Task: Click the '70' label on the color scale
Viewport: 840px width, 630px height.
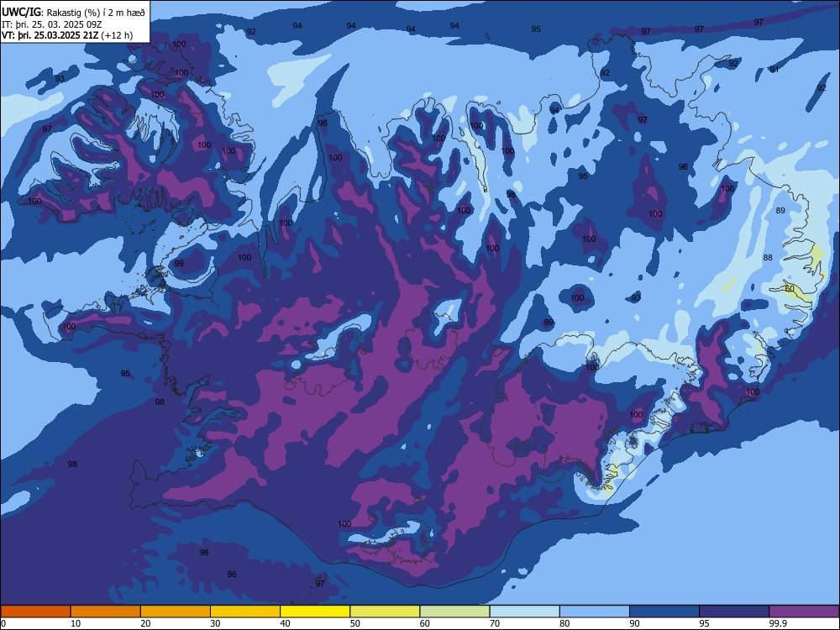Action: coord(495,623)
